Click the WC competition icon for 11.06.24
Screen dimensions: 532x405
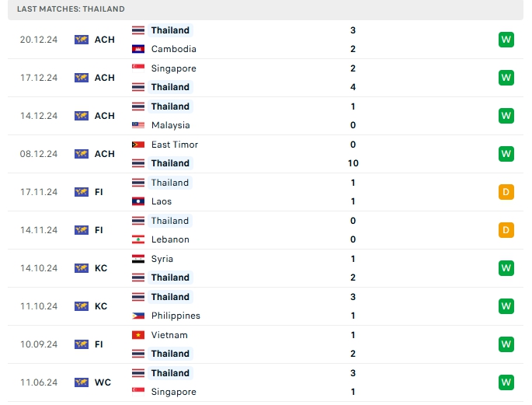pyautogui.click(x=82, y=382)
